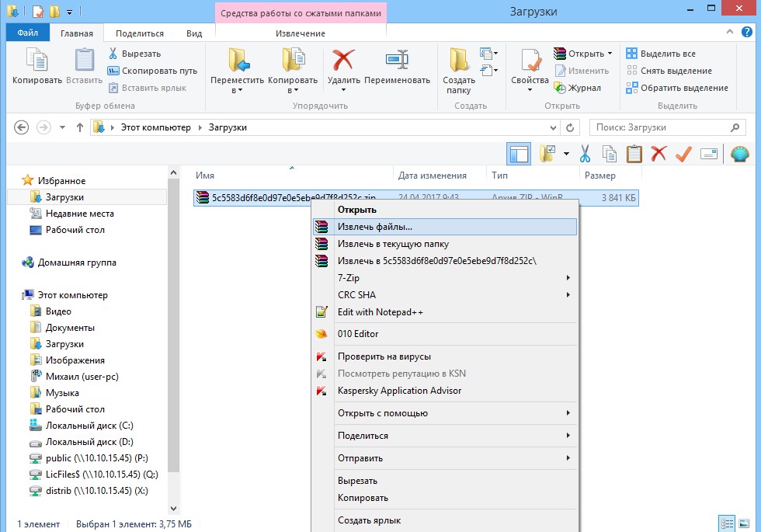The height and width of the screenshot is (532, 761).
Task: Click the blue shell icon in the secondary toolbar
Action: [x=739, y=155]
